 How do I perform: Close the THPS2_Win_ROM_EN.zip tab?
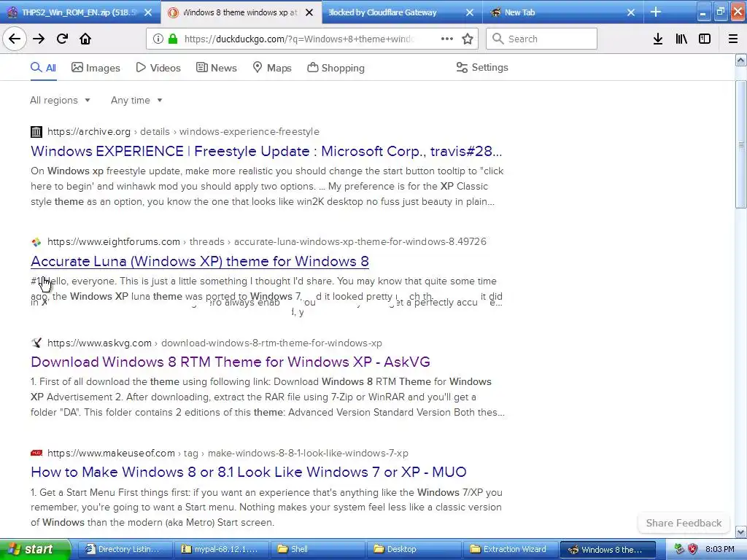148,12
